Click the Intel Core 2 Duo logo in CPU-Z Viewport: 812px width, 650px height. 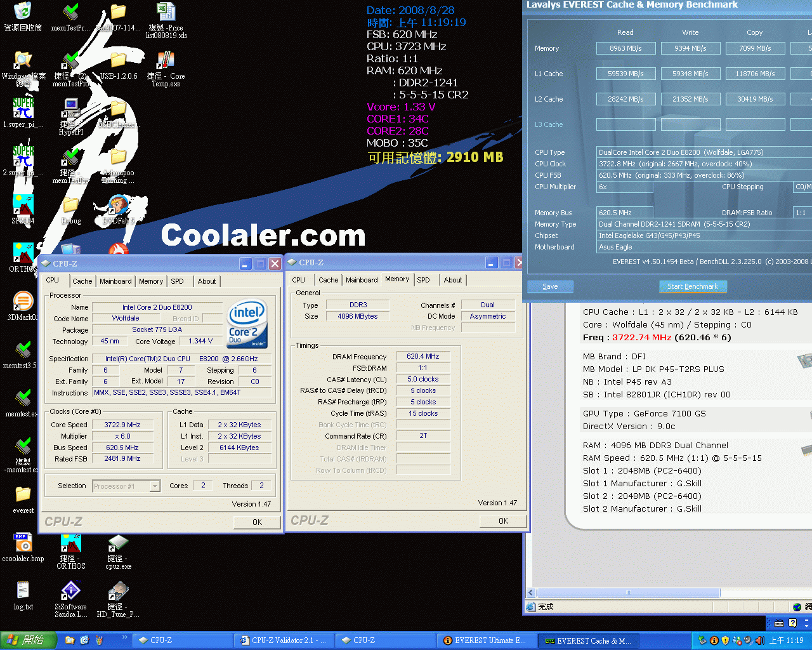pyautogui.click(x=247, y=324)
